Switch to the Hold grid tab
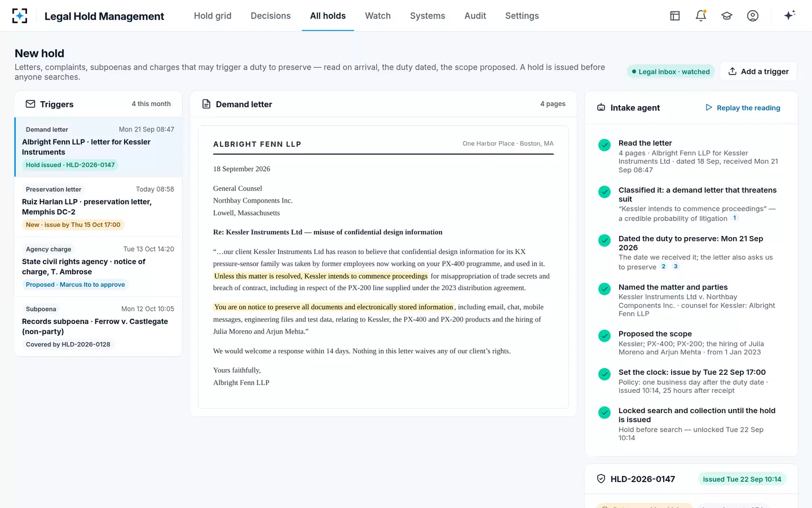This screenshot has height=508, width=812. pyautogui.click(x=213, y=16)
